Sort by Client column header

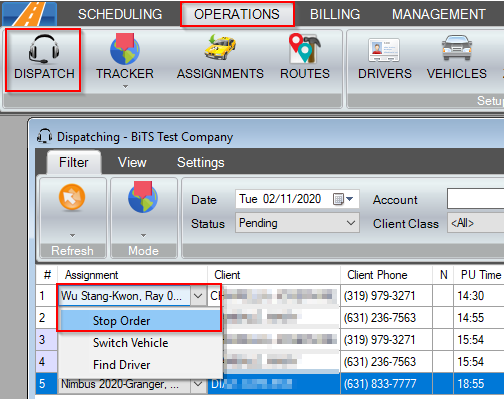pyautogui.click(x=274, y=275)
